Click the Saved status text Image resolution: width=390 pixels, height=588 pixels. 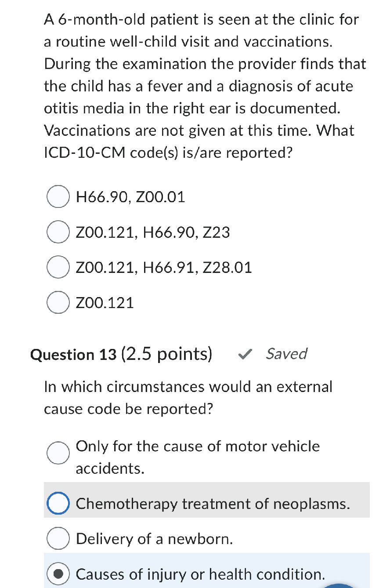click(x=286, y=354)
